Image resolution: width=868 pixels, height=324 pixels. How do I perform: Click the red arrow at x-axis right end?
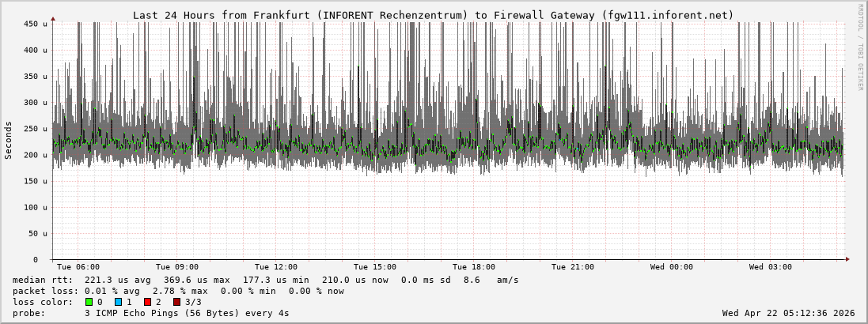847,259
